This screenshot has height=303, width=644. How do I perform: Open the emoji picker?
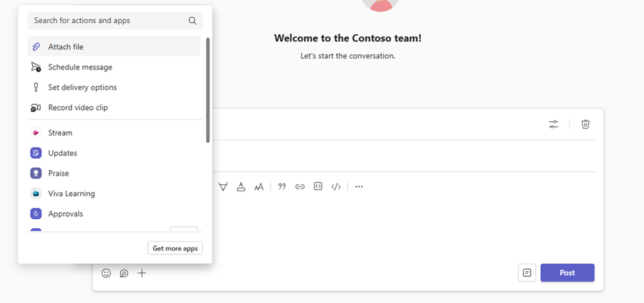[x=106, y=273]
